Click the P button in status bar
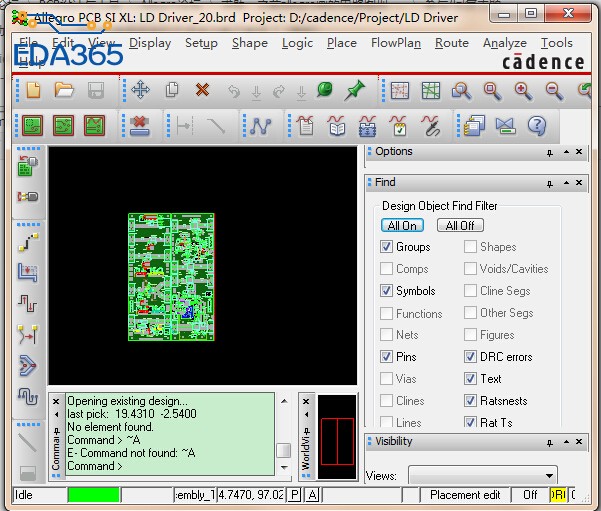Screen dimensions: 601x511 pos(295,495)
